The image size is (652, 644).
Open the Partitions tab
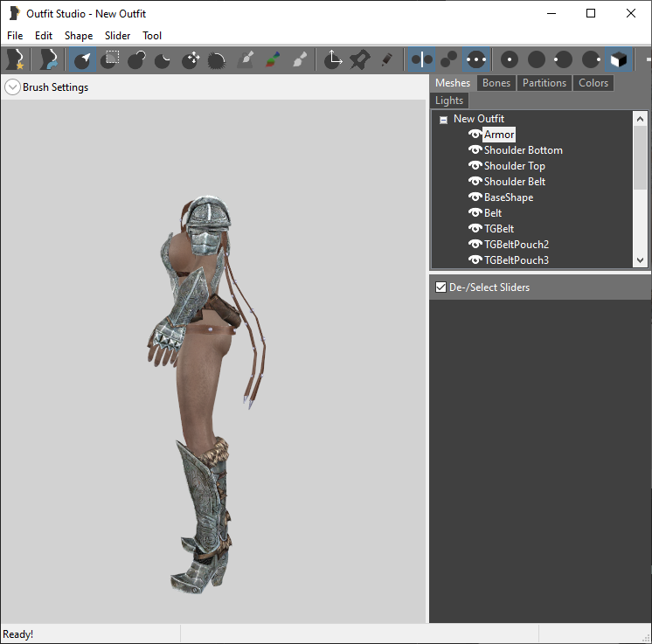tap(544, 83)
